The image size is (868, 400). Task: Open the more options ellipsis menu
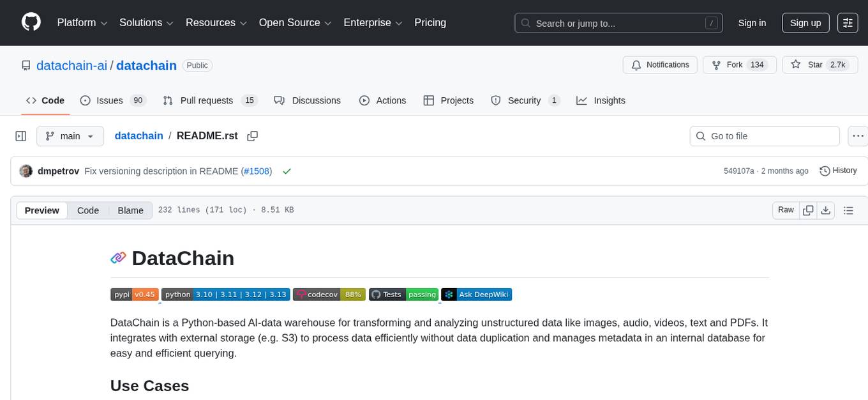pyautogui.click(x=858, y=136)
